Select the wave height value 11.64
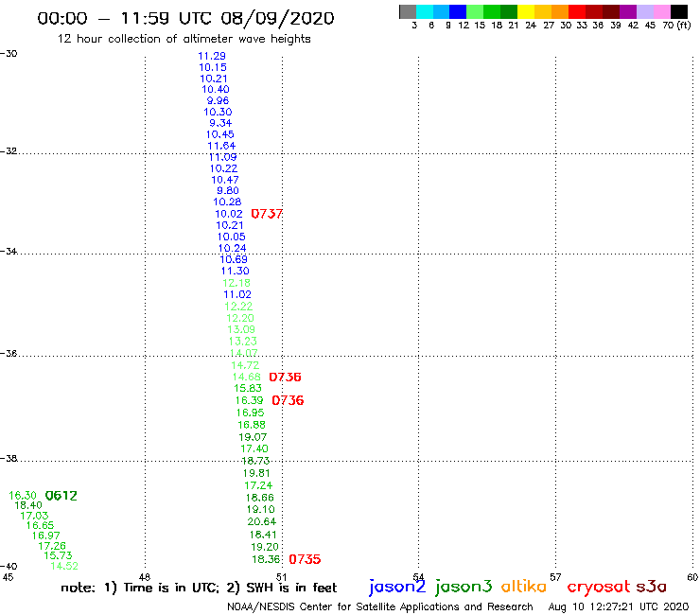This screenshot has height=615, width=700. (221, 146)
